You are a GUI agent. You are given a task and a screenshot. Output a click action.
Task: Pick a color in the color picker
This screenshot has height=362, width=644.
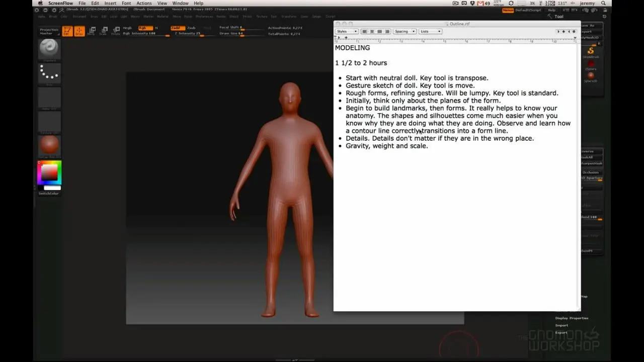pyautogui.click(x=49, y=172)
